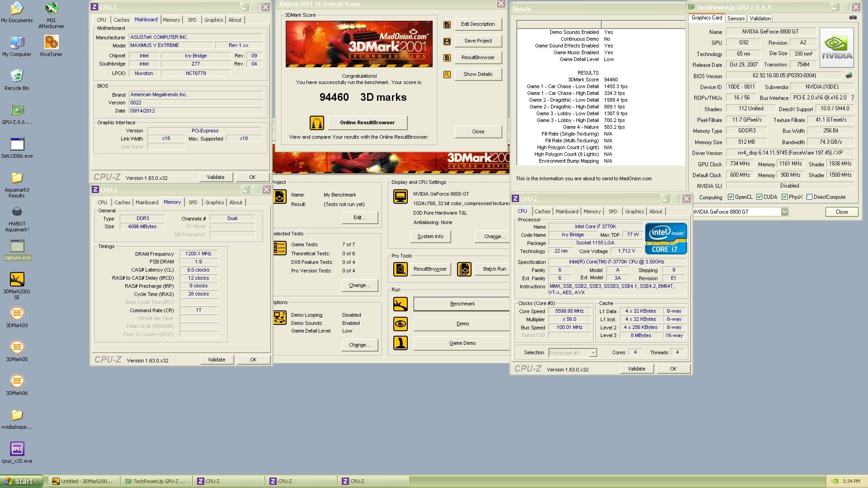Screen dimensions: 868x488
Task: Click the 3DMark2001 banner image
Action: (359, 44)
